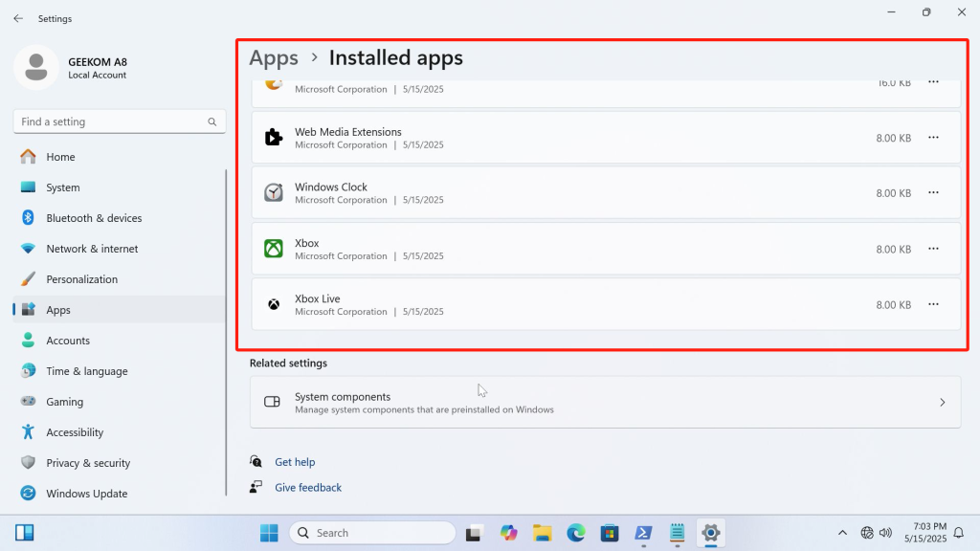Open the widgets panel at taskbar left
Viewport: 980px width, 551px height.
[x=24, y=533]
